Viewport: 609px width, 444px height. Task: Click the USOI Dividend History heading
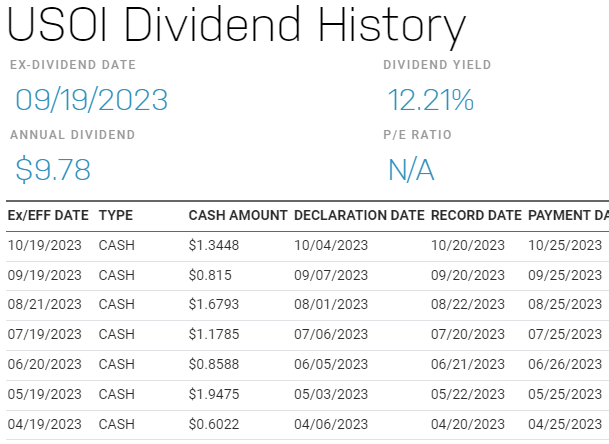[x=236, y=26]
